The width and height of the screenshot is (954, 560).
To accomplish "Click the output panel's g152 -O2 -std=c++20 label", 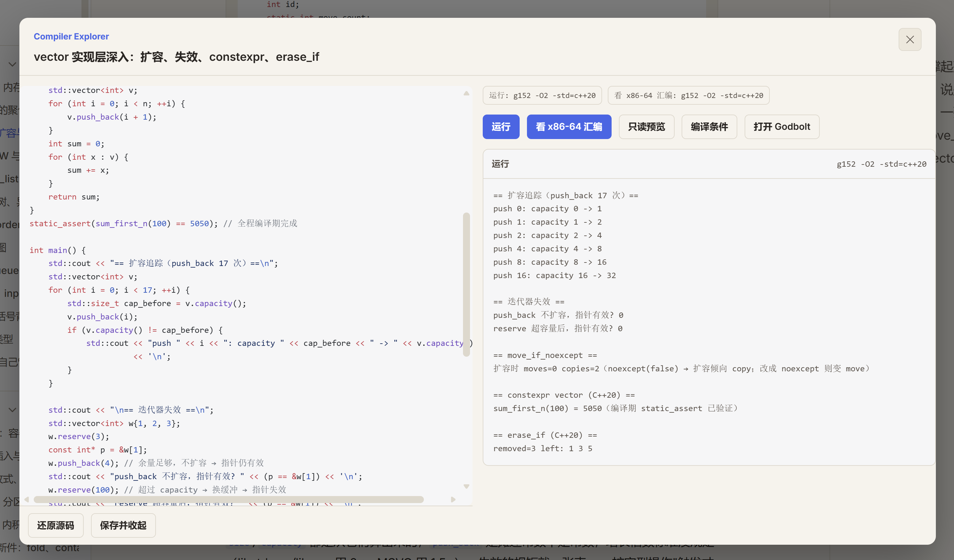I will (x=882, y=164).
